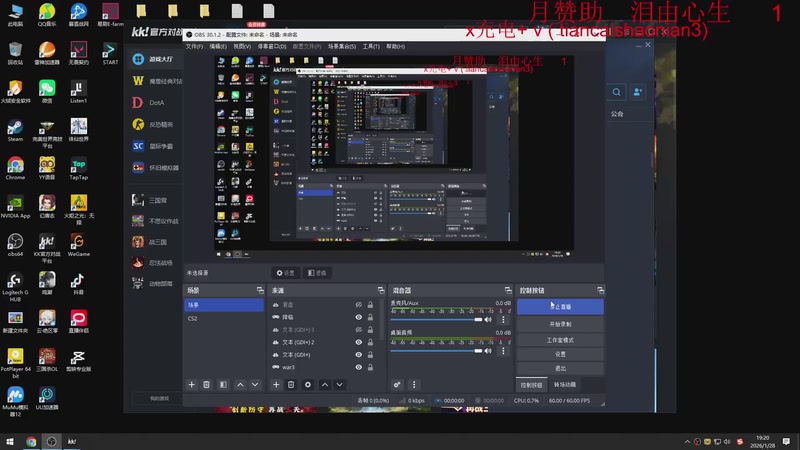Viewport: 800px width, 450px height.
Task: Open the START desktop shortcut
Action: tap(110, 54)
